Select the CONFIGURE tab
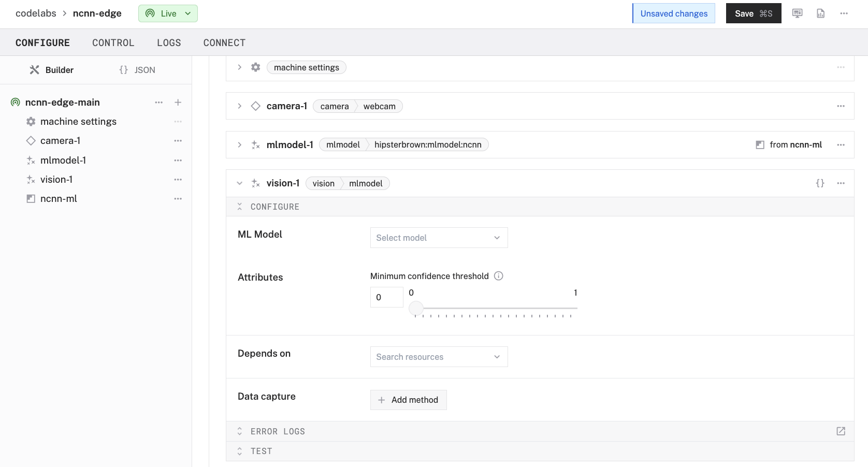The height and width of the screenshot is (467, 868). (42, 42)
